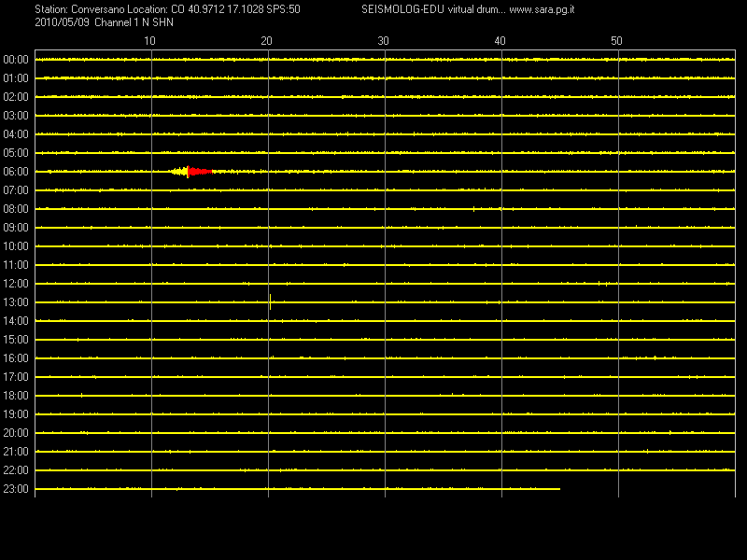Screen dimensions: 747x560
Task: Click the Channel 1 N SHN text
Action: click(134, 22)
